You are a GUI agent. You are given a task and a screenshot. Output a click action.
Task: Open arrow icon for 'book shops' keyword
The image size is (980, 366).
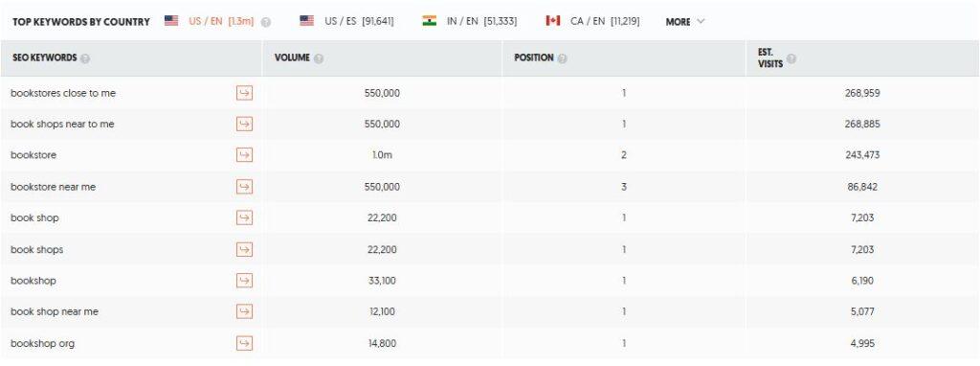point(244,250)
